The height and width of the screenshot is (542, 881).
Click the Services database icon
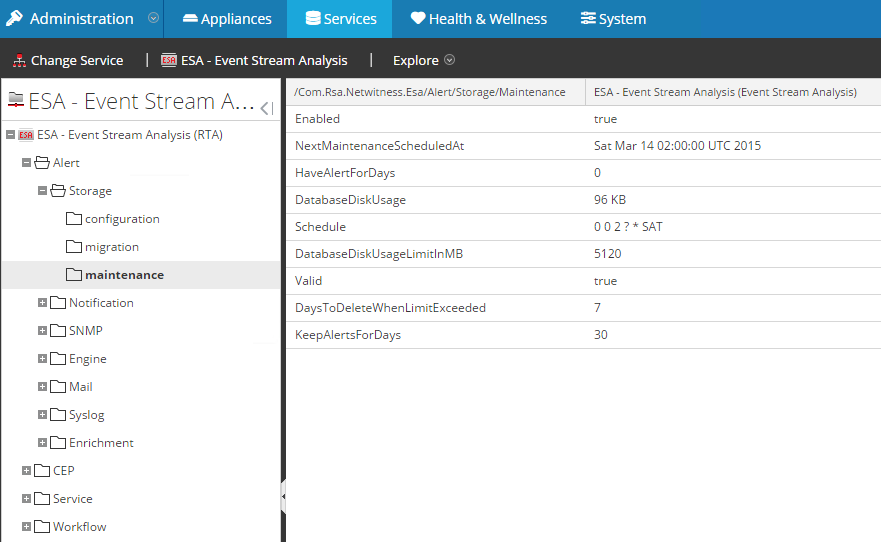pyautogui.click(x=313, y=19)
